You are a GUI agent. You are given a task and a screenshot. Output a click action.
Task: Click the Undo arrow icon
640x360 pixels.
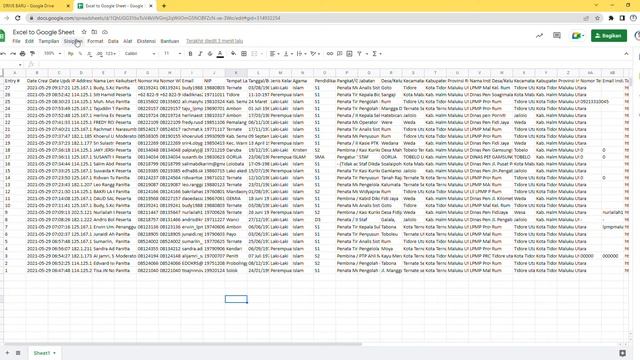[x=3, y=53]
